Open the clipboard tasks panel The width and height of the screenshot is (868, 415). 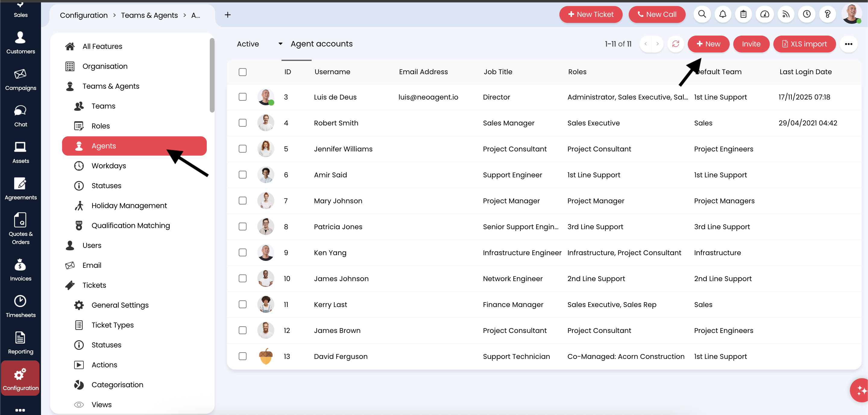coord(744,14)
